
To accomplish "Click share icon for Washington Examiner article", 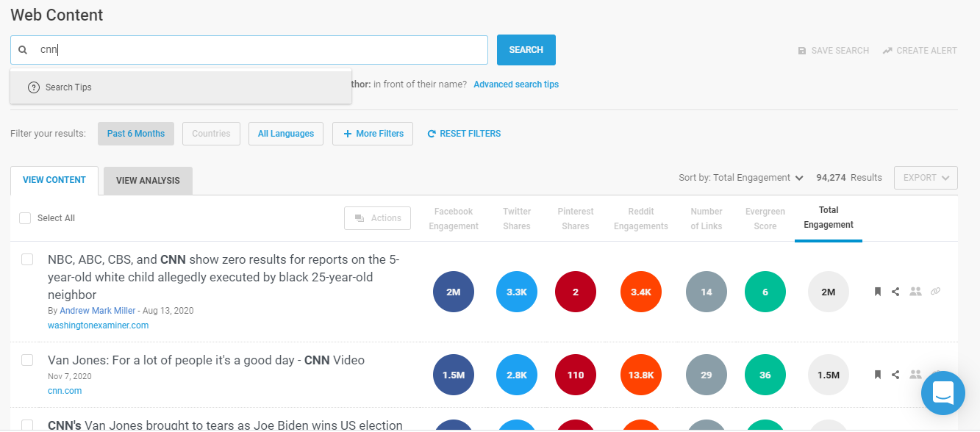I will 895,292.
